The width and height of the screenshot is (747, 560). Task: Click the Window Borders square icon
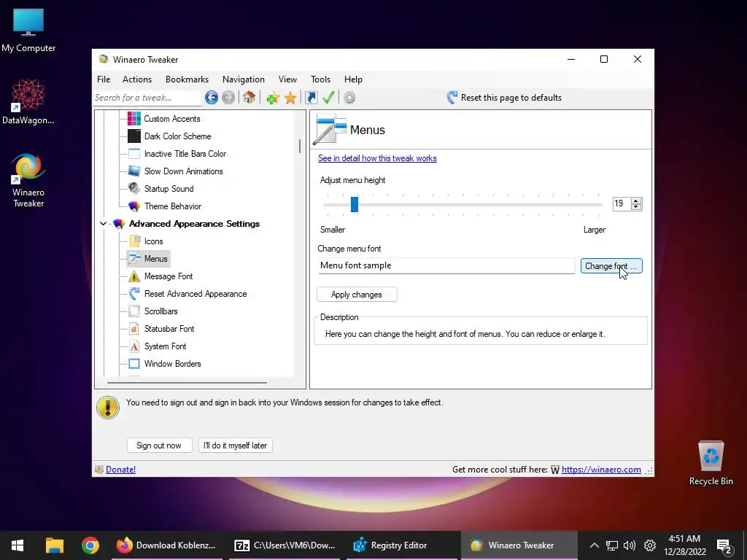134,364
